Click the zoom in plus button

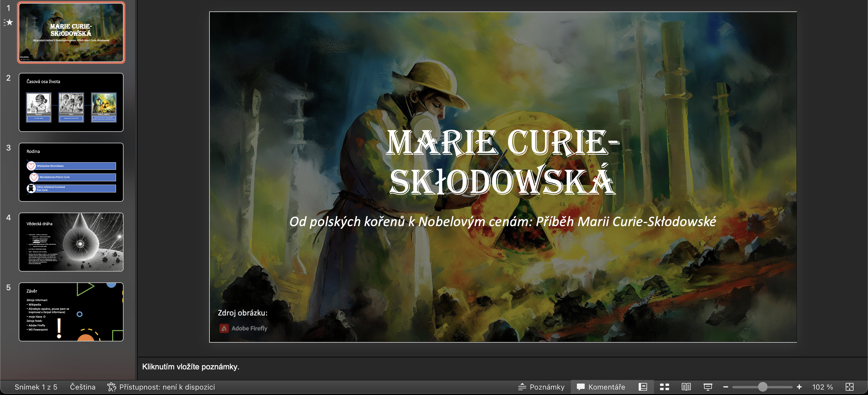[799, 387]
